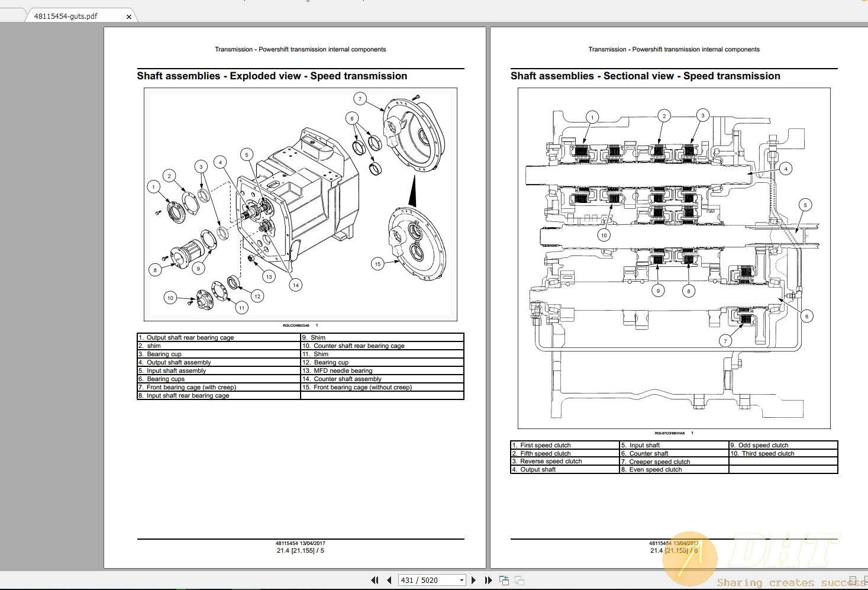Jump to the first page of the document

tap(375, 580)
